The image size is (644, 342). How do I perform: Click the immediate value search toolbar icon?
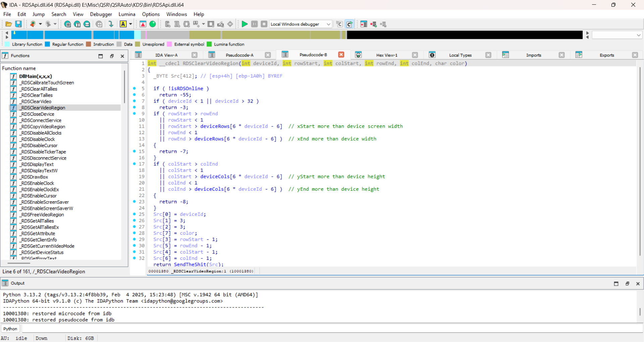click(x=87, y=24)
